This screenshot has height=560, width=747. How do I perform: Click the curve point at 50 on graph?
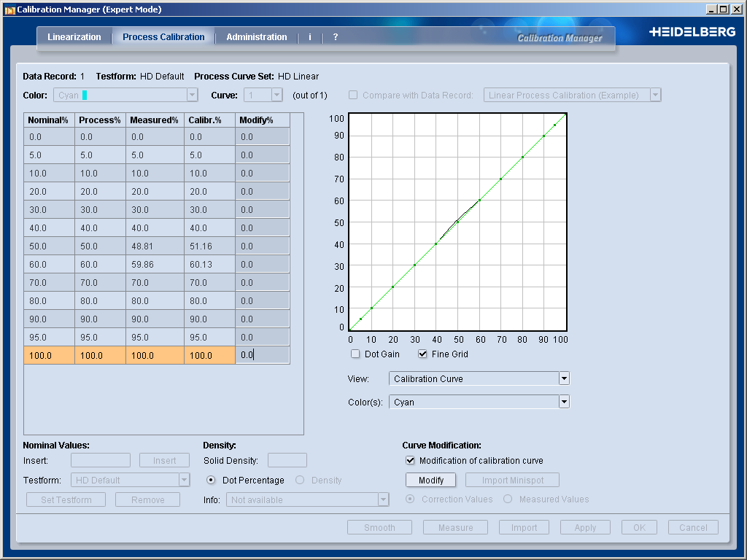point(457,222)
